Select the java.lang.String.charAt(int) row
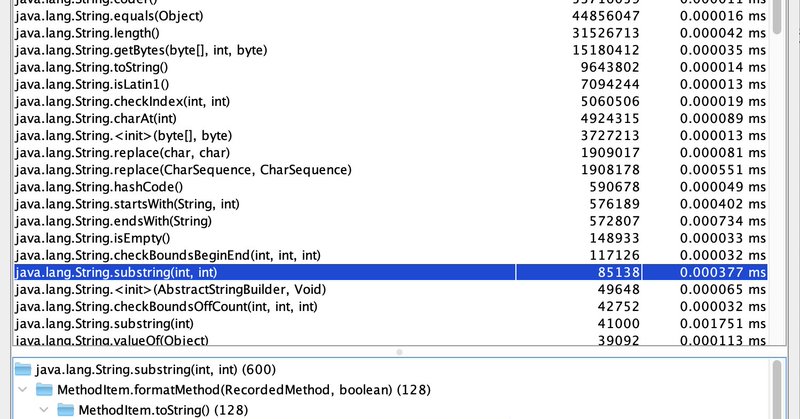The height and width of the screenshot is (419, 800). pos(390,118)
